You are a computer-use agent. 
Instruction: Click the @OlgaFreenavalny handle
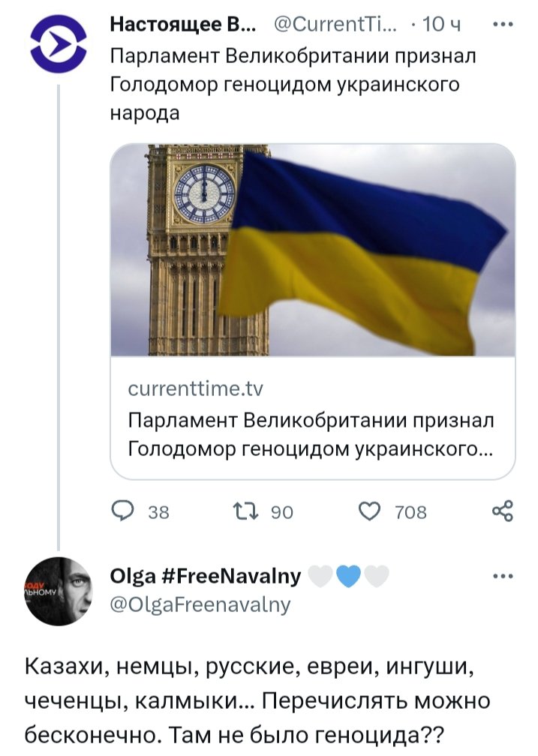click(200, 604)
